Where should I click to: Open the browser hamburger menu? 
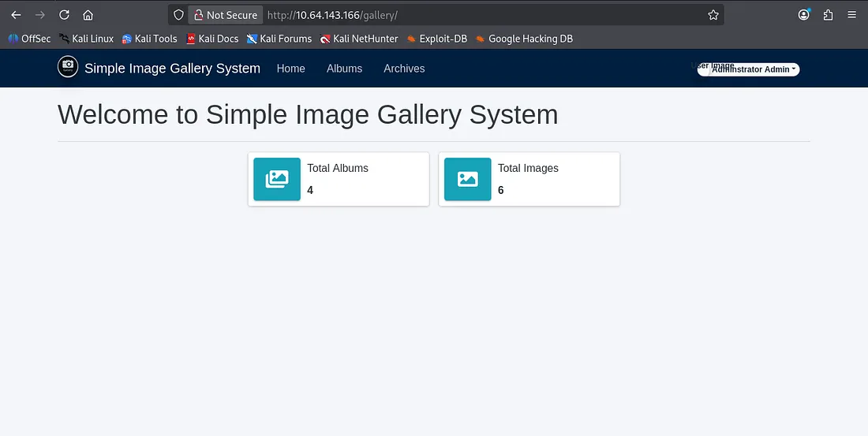851,15
